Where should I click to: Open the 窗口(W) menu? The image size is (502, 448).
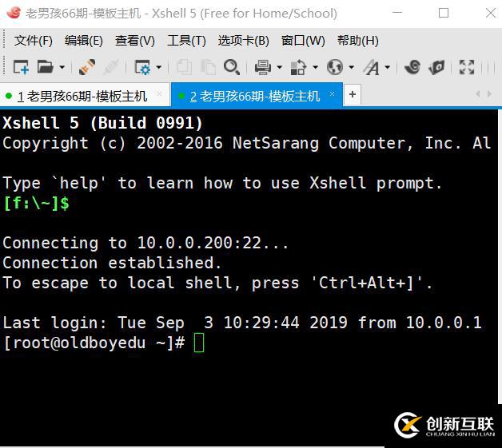(303, 41)
